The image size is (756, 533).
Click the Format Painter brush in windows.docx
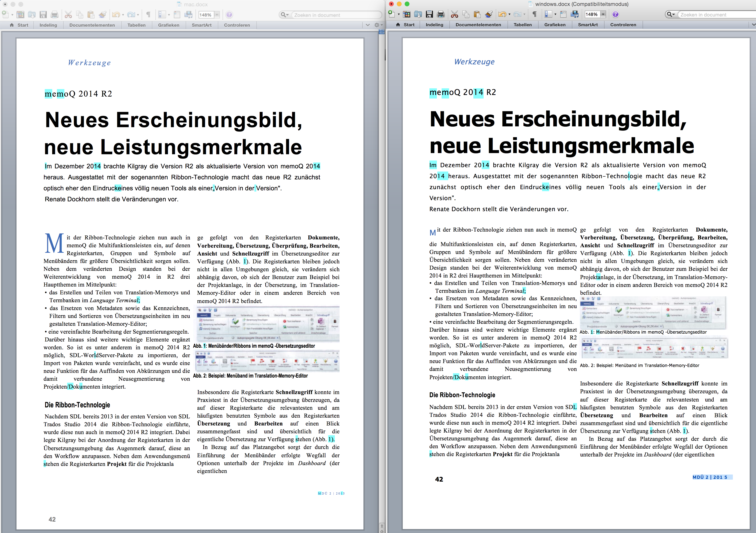tap(489, 14)
